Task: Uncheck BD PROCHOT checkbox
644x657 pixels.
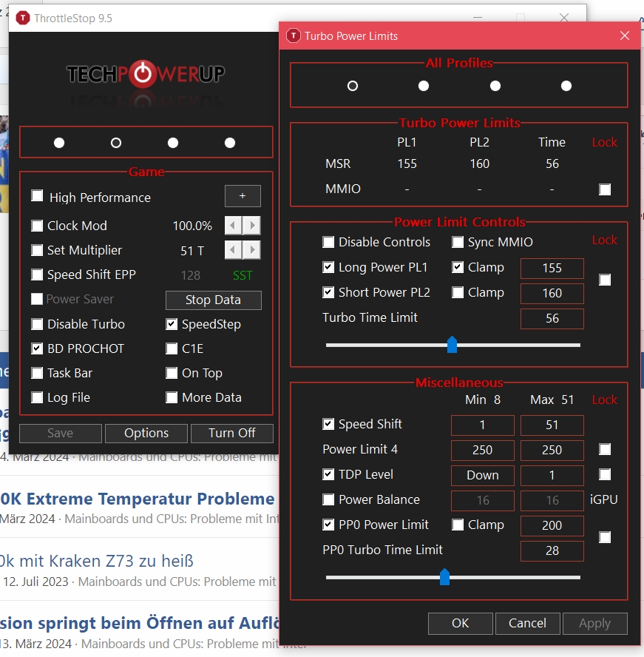Action: (x=37, y=348)
